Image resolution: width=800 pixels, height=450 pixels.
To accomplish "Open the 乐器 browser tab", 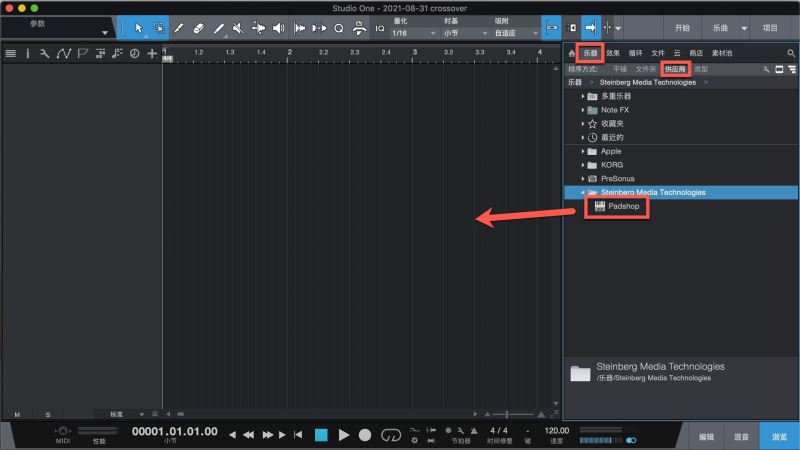I will click(590, 53).
